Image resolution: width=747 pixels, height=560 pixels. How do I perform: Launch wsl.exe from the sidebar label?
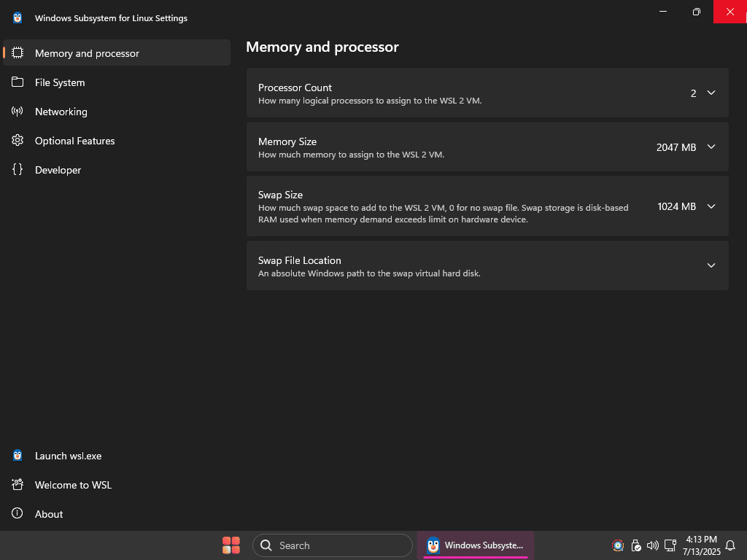(68, 456)
